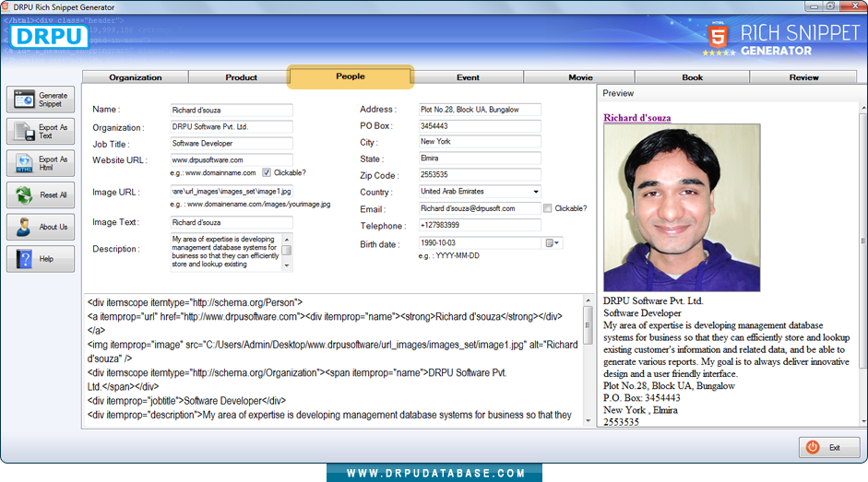Click the Name input field
The height and width of the screenshot is (482, 868).
point(232,110)
